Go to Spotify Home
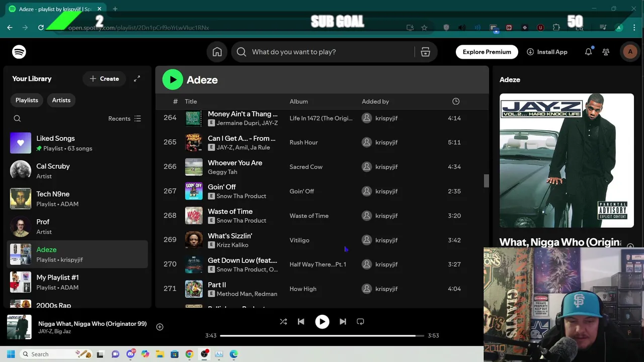This screenshot has width=644, height=362. [x=217, y=52]
